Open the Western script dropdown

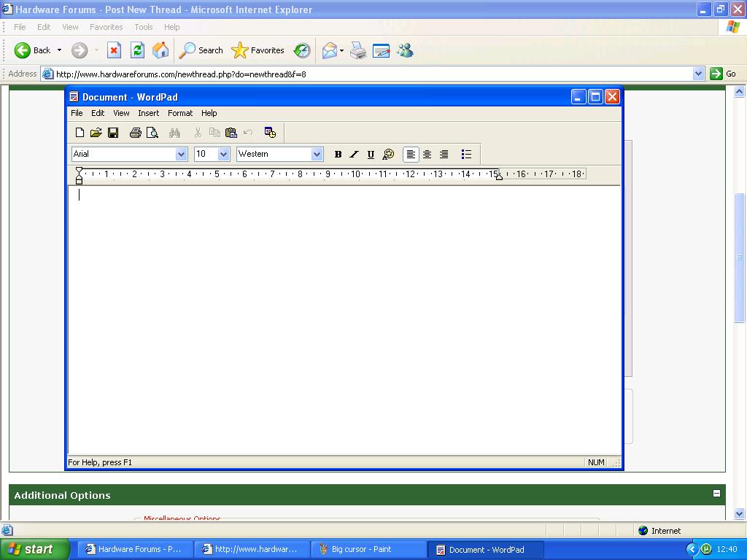[317, 155]
